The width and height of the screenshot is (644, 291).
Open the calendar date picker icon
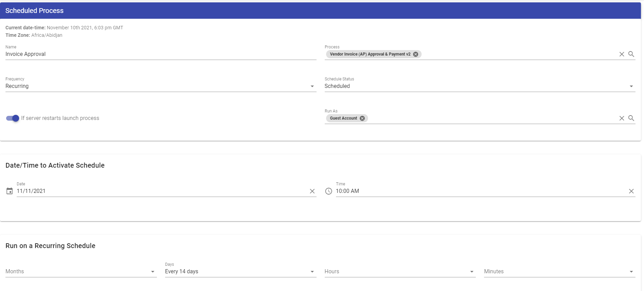click(10, 191)
